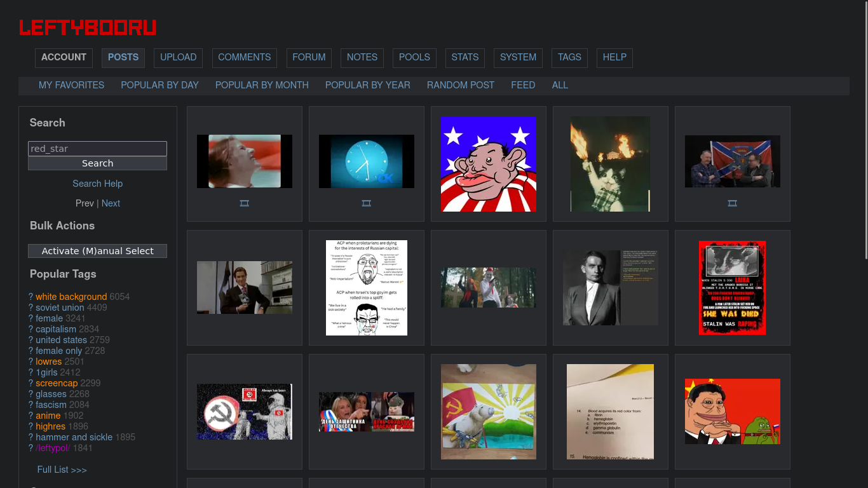Expand the full list of popular tags
The width and height of the screenshot is (868, 488).
pyautogui.click(x=62, y=470)
